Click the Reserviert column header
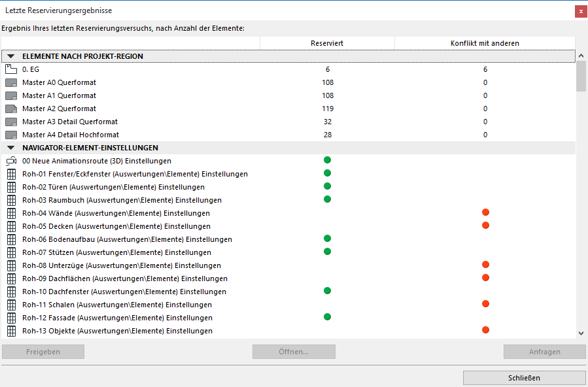The image size is (588, 387). click(x=327, y=43)
